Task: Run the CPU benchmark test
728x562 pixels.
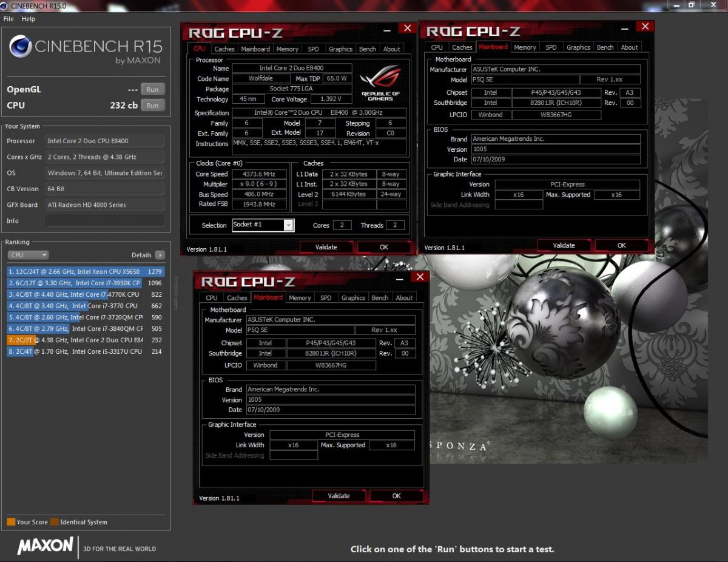Action: (x=152, y=105)
